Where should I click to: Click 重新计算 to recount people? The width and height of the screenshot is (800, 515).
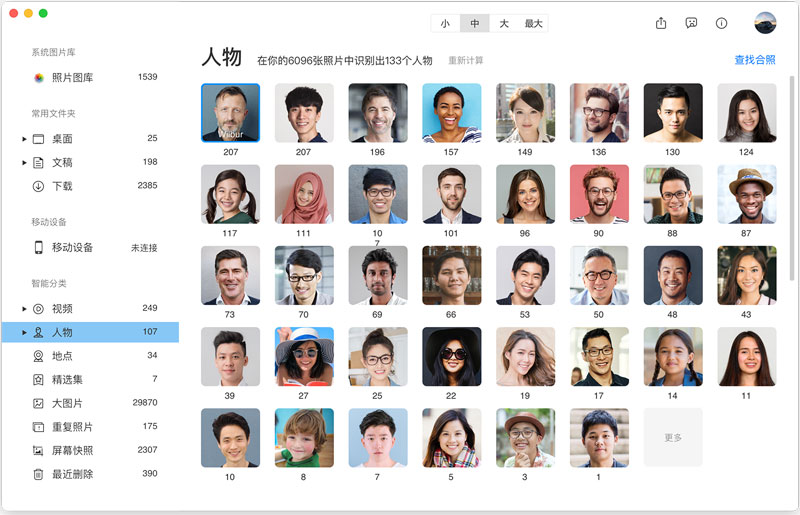pyautogui.click(x=465, y=60)
